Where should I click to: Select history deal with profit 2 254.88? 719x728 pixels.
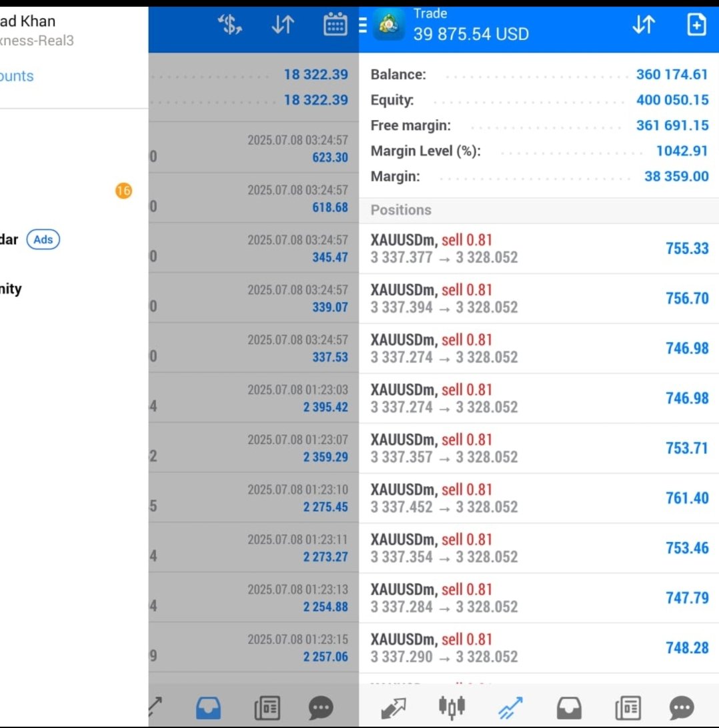pyautogui.click(x=253, y=597)
